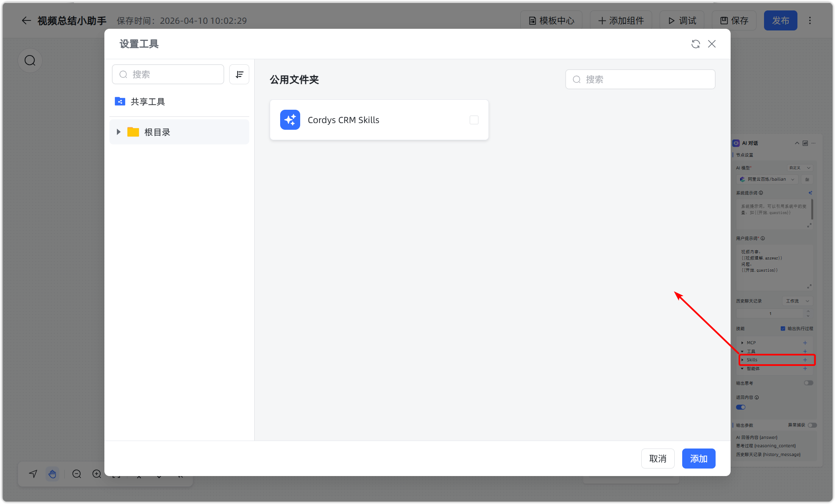Click the sparkle generate icon for 系统提示词

pos(810,193)
